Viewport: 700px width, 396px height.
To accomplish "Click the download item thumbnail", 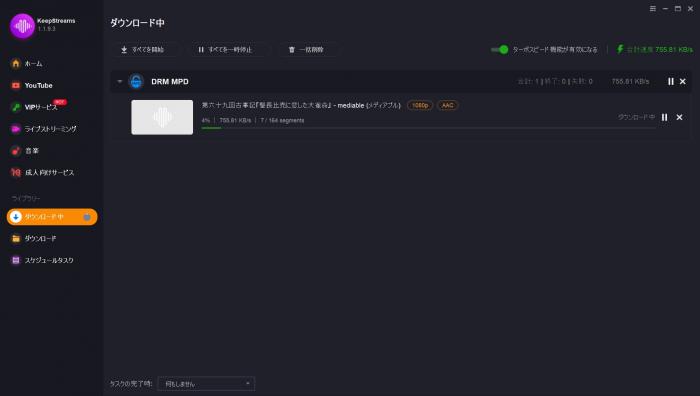I will [162, 117].
